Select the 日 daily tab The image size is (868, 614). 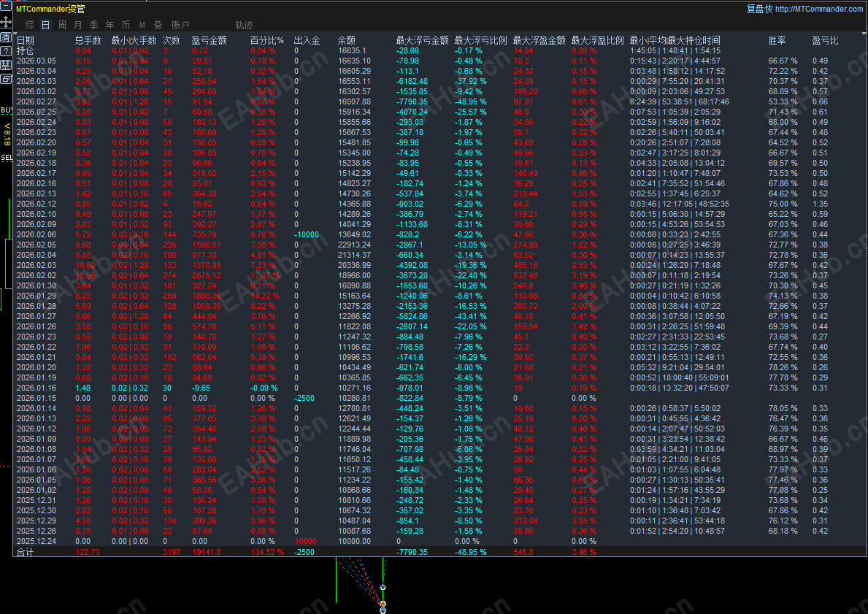coord(45,25)
